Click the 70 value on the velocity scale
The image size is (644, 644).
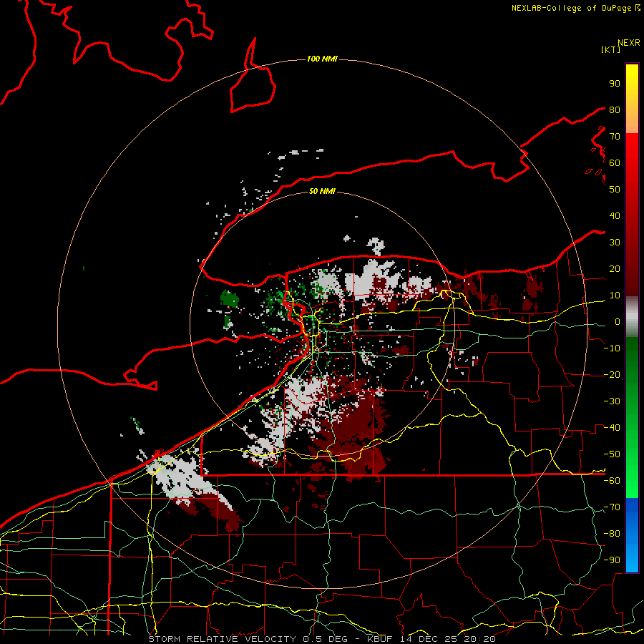pyautogui.click(x=615, y=137)
